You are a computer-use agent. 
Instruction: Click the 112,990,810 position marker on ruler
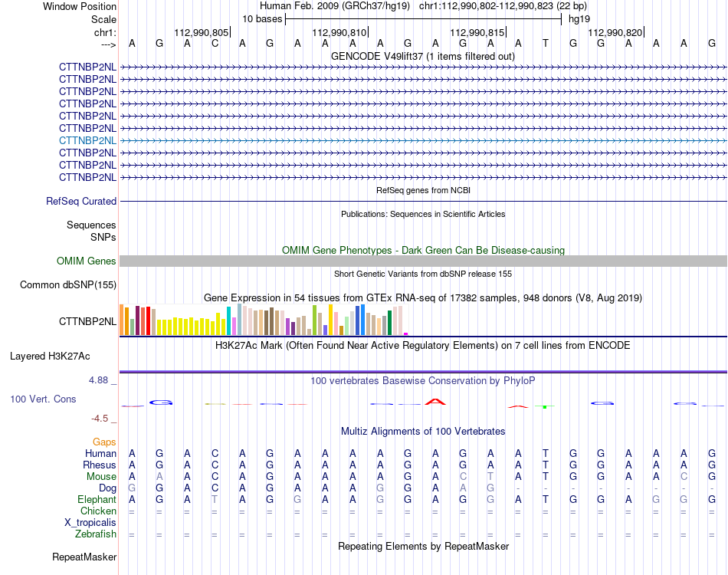339,32
